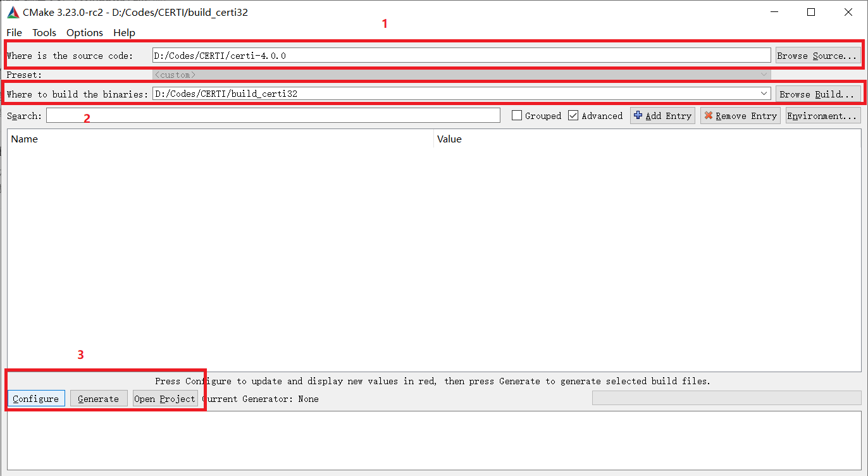Disable the Advanced checkbox
Viewport: 868px width, 476px height.
(573, 115)
